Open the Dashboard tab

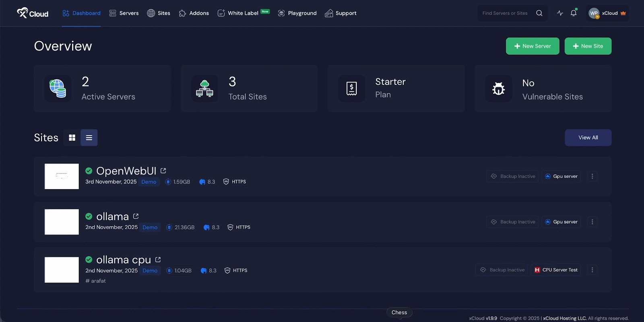[x=81, y=13]
